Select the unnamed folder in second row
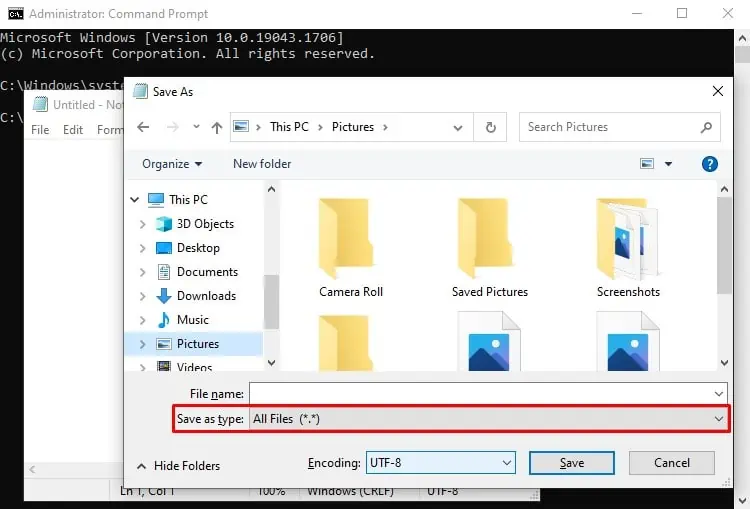Image resolution: width=750 pixels, height=509 pixels. pos(346,343)
